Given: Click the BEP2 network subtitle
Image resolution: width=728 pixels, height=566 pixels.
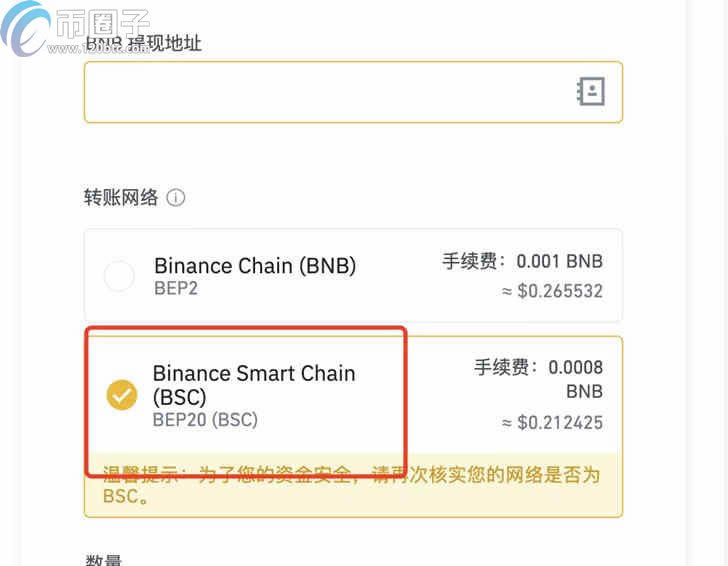Looking at the screenshot, I should pos(176,288).
